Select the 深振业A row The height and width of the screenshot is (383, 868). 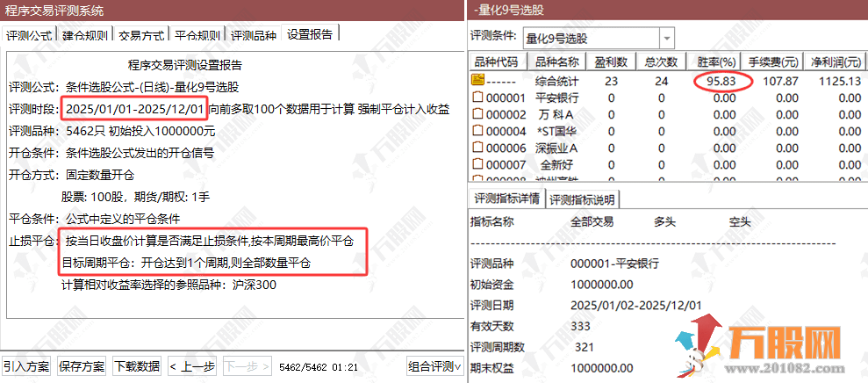click(x=668, y=148)
